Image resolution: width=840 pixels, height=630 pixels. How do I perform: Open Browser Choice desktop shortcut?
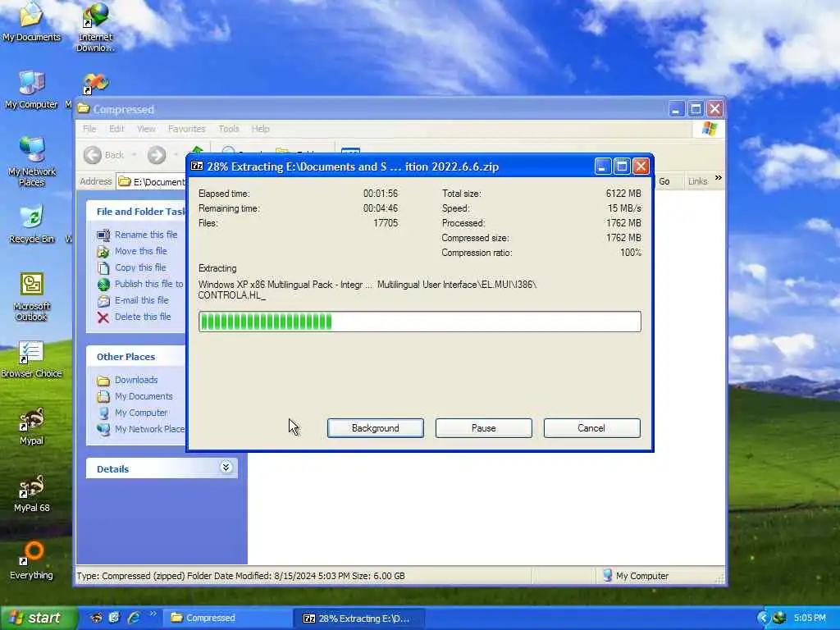(31, 359)
